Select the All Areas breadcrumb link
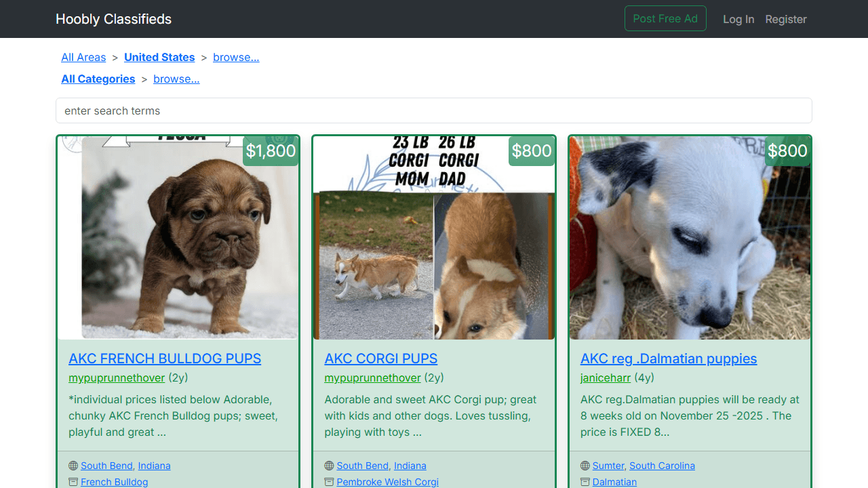 coord(83,58)
